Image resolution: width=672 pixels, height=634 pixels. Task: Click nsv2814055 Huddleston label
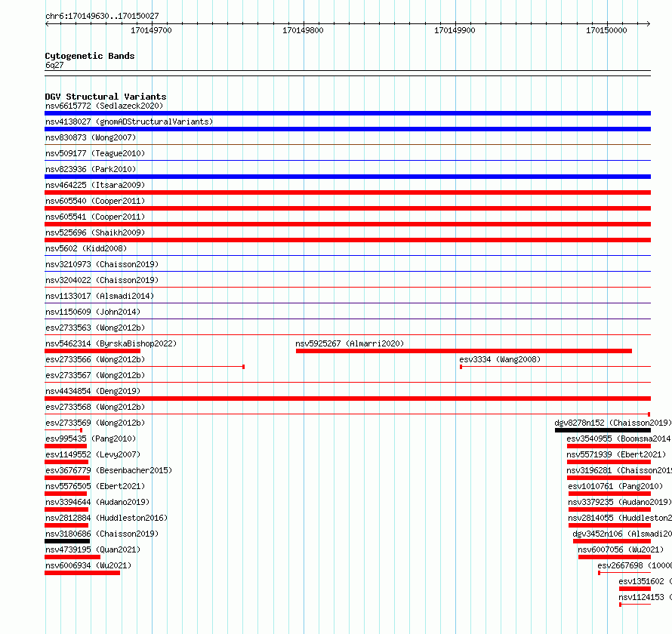(620, 518)
